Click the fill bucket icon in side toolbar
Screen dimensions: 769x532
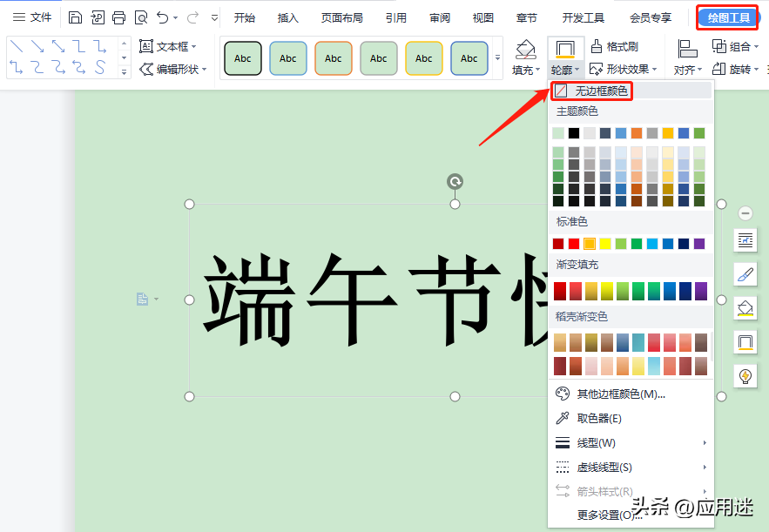coord(745,308)
